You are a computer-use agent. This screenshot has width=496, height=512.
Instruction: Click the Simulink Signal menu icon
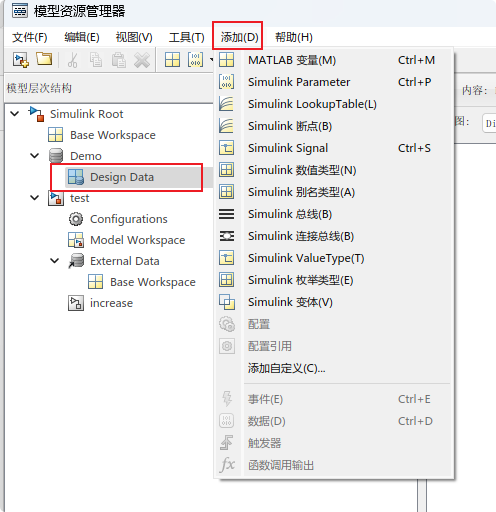click(x=227, y=148)
